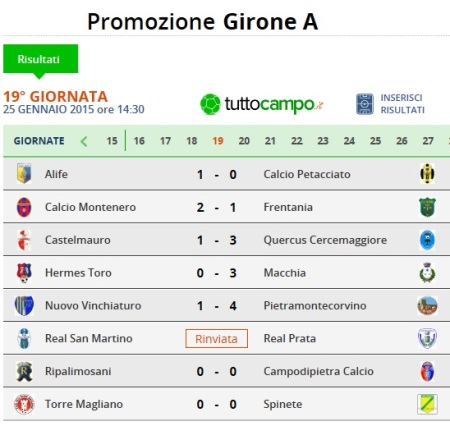Click the Inserisci Risultati pitch icon
This screenshot has width=450, height=426.
(365, 104)
